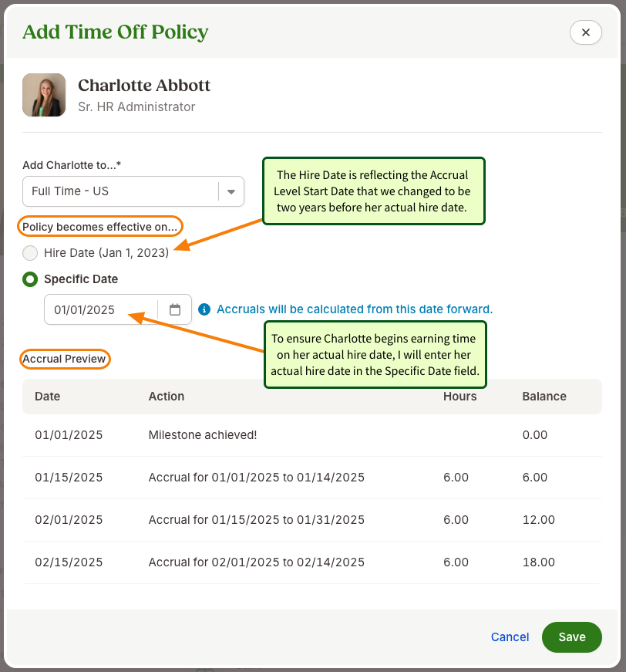Click the Balance column header

pyautogui.click(x=544, y=396)
